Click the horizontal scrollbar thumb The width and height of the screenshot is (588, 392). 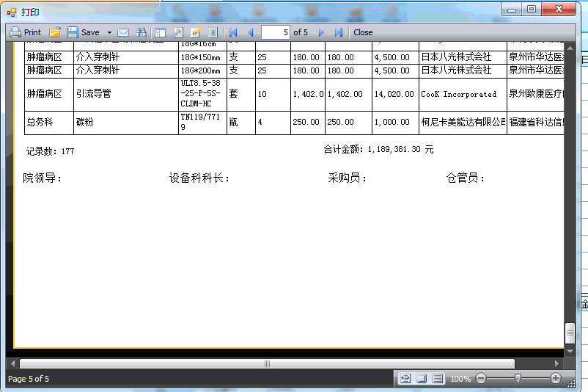point(267,363)
